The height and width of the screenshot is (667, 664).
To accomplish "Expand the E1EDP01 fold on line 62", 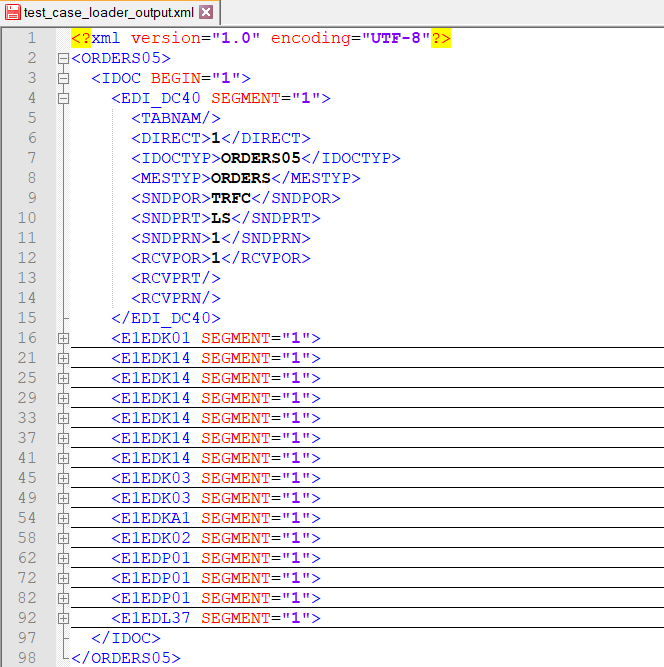I will (64, 558).
